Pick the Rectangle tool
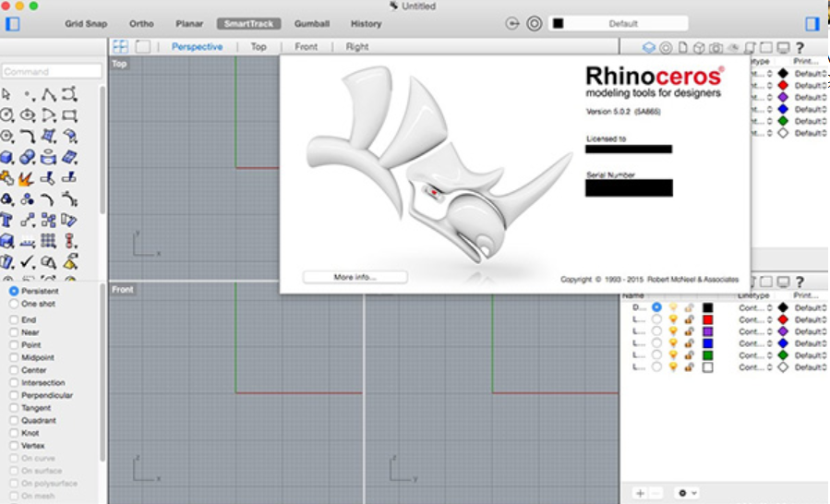The width and height of the screenshot is (830, 504). pos(69,114)
